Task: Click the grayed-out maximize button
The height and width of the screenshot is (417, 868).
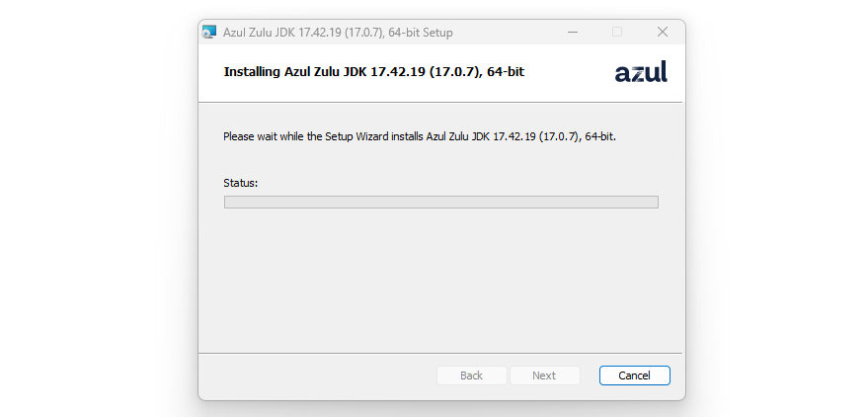Action: [x=616, y=33]
